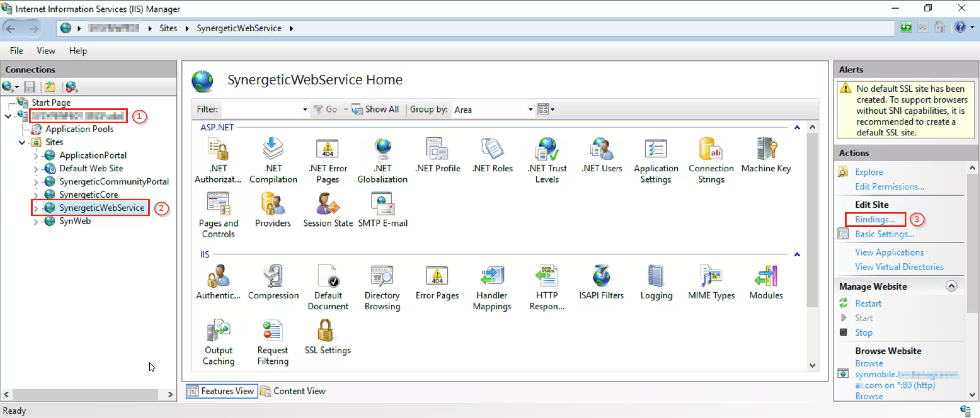
Task: Open the Default Document feature
Action: coord(328,287)
